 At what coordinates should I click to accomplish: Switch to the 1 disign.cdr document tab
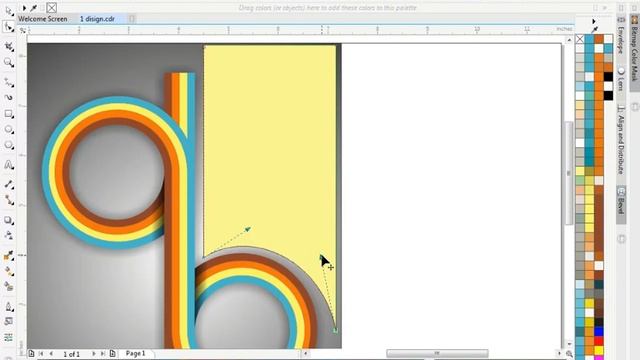[97, 19]
